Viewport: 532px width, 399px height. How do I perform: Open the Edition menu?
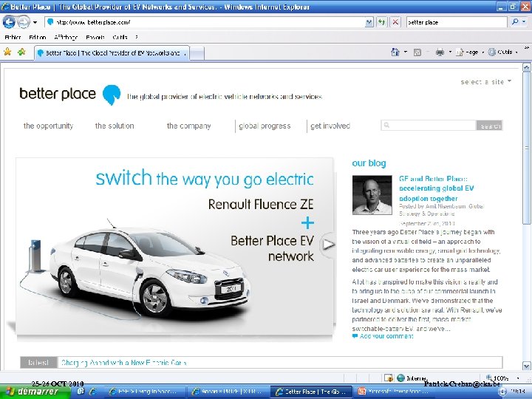[38, 38]
